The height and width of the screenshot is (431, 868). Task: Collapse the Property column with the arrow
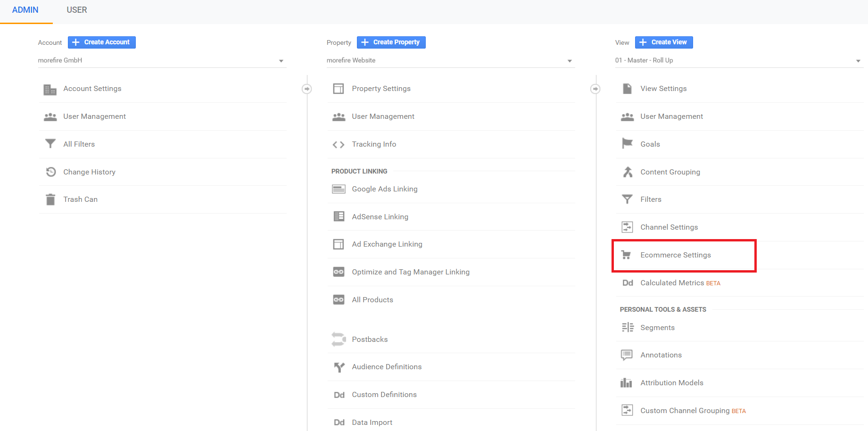point(595,88)
